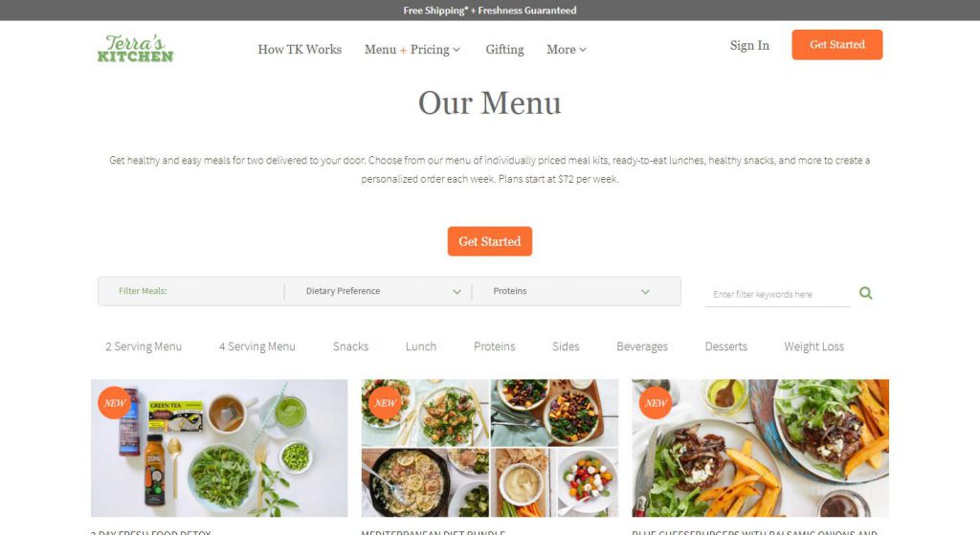Viewport: 980px width, 535px height.
Task: Open the How TK Works page
Action: pyautogui.click(x=300, y=50)
